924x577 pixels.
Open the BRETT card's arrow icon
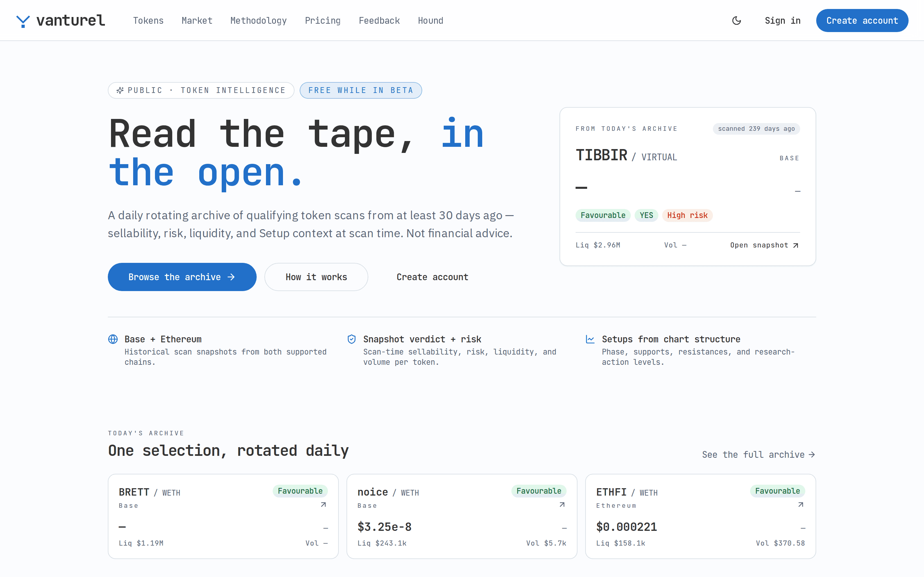click(x=323, y=505)
